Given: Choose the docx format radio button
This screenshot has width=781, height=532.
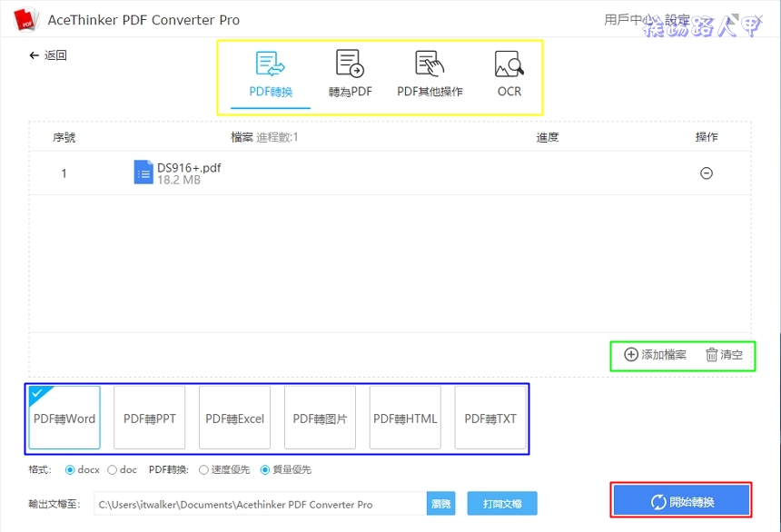Looking at the screenshot, I should click(70, 469).
